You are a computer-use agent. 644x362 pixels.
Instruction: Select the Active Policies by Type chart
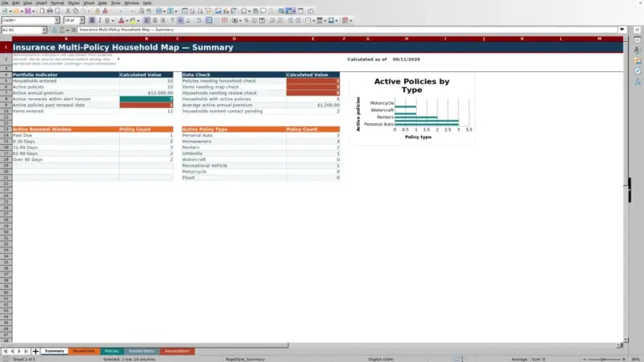point(413,109)
